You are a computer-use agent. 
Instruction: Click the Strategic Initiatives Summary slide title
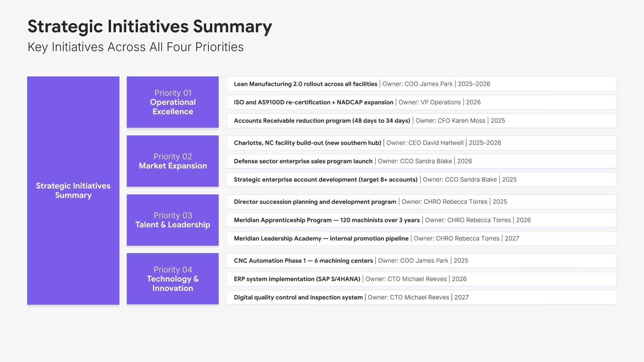coord(150,26)
